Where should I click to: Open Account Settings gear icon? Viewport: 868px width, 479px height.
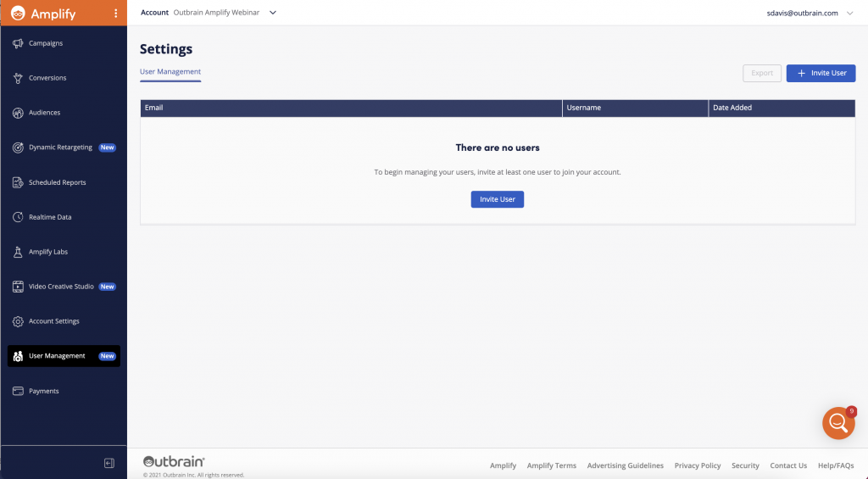(x=18, y=321)
